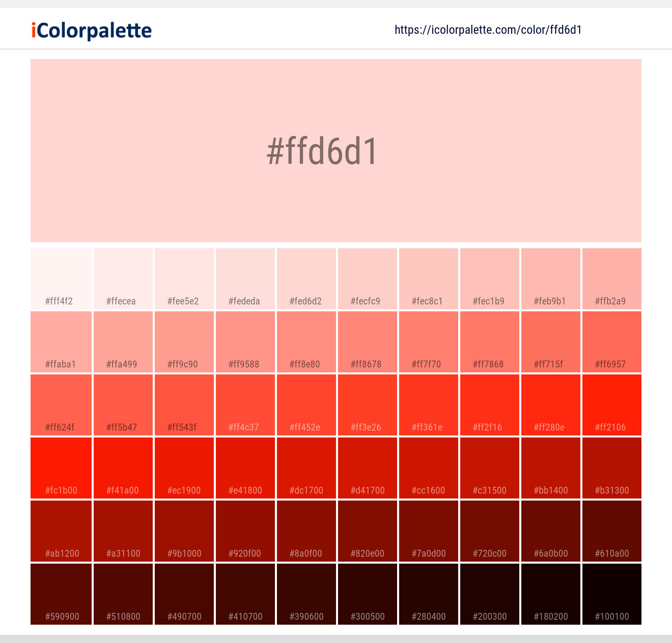The width and height of the screenshot is (672, 643).
Task: Select the #ffb2a9 swatch
Action: (611, 279)
